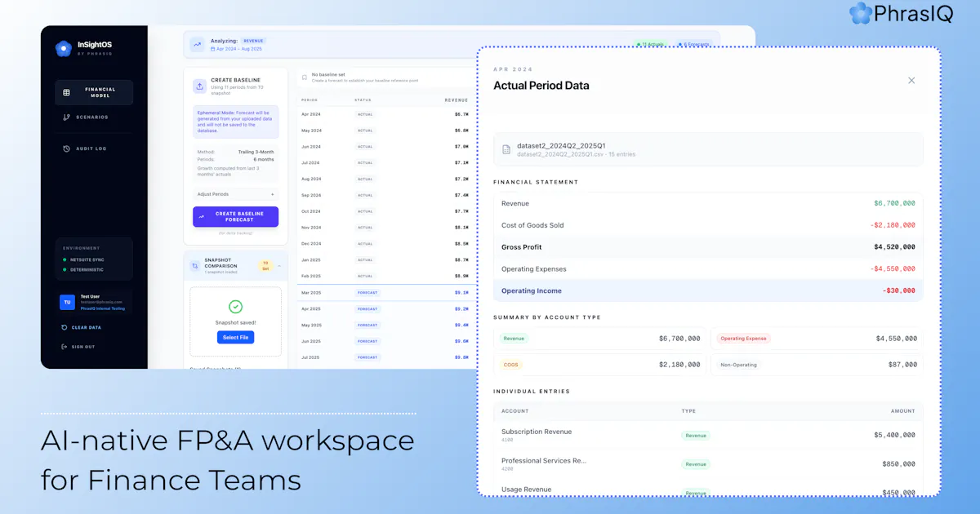Click the Select File button

[x=235, y=337]
